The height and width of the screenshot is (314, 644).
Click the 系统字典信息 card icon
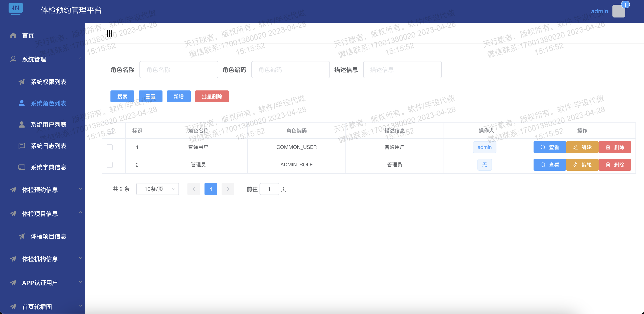[22, 167]
